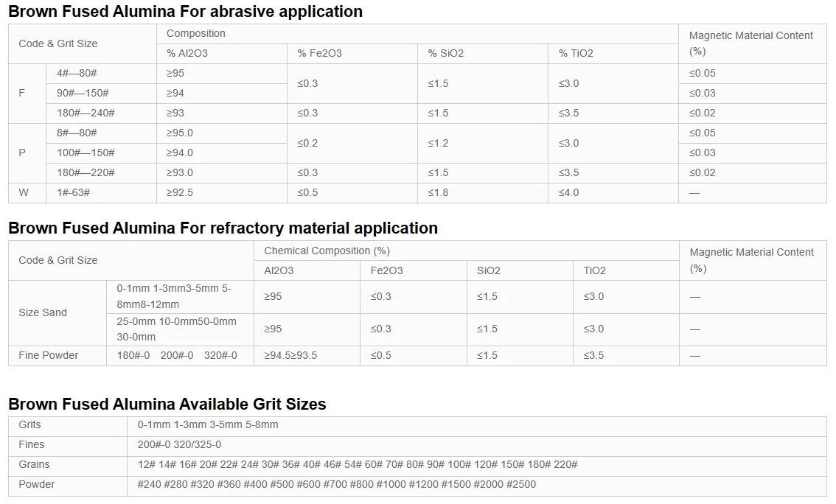Click the 'Brown Fused Alumina For abrasive application' heading
836x504 pixels.
point(185,11)
